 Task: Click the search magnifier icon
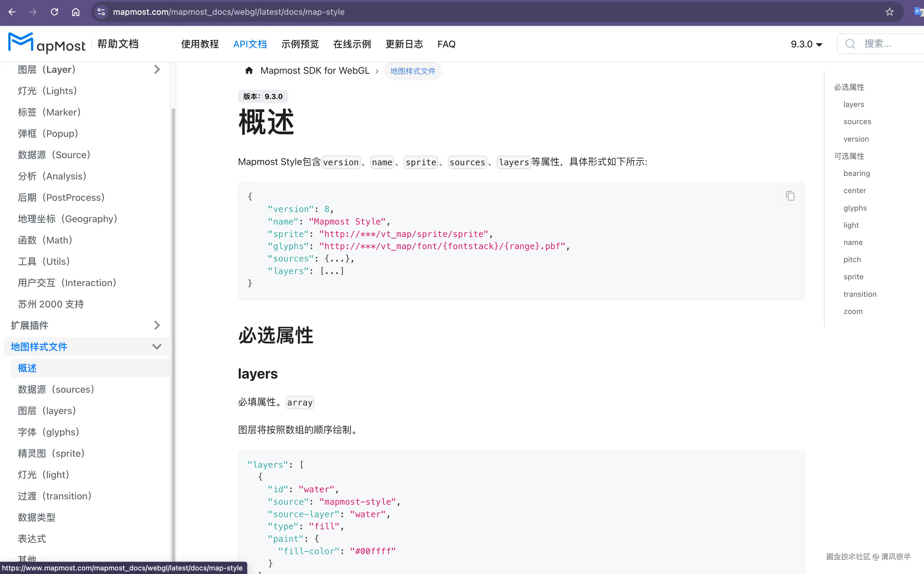click(850, 44)
